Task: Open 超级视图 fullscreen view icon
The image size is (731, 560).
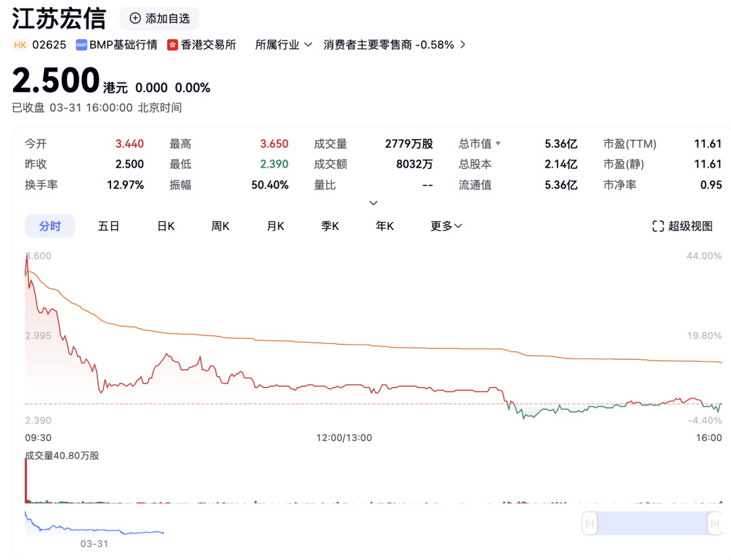Action: [658, 226]
